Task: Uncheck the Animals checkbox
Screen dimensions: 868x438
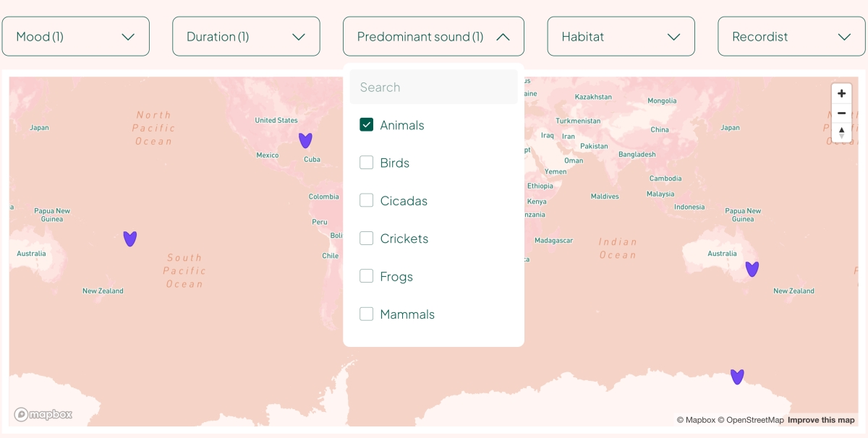Action: pyautogui.click(x=367, y=125)
